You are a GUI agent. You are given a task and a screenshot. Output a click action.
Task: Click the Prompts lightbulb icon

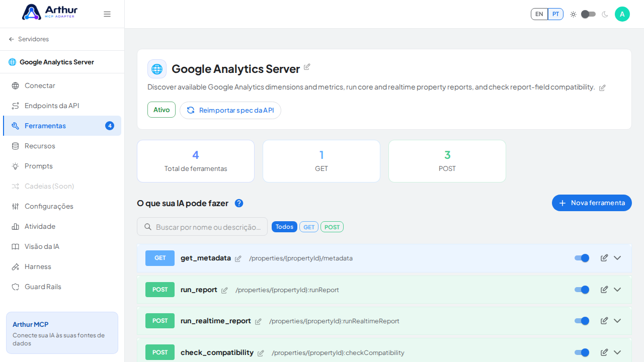pos(16,166)
